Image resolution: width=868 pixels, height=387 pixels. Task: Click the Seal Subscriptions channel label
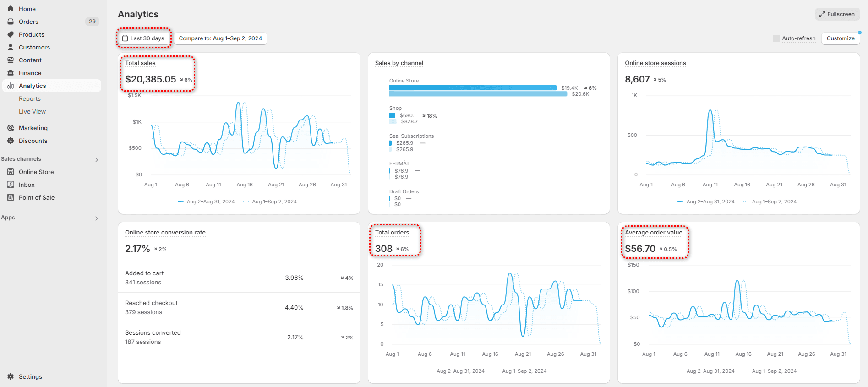point(411,136)
